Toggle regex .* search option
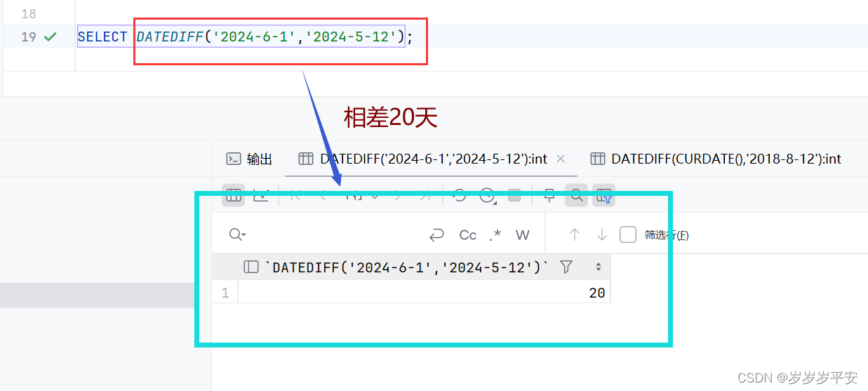This screenshot has width=868, height=391. click(x=495, y=235)
